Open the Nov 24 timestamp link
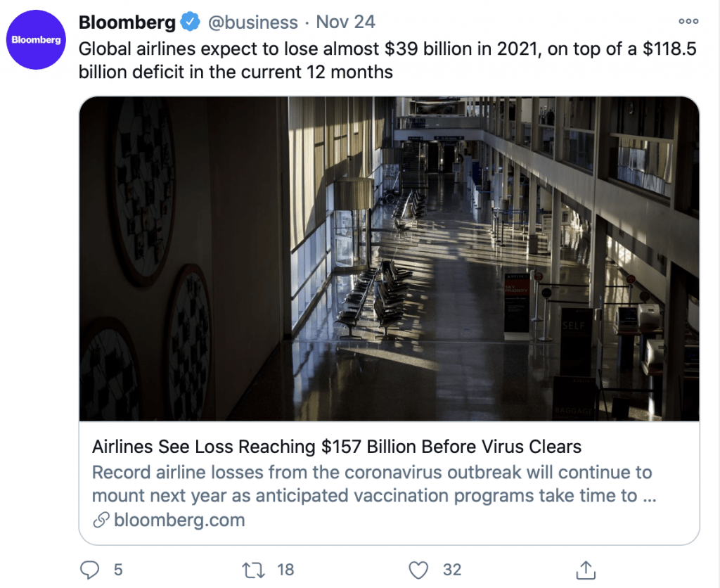This screenshot has width=720, height=588. (x=345, y=22)
